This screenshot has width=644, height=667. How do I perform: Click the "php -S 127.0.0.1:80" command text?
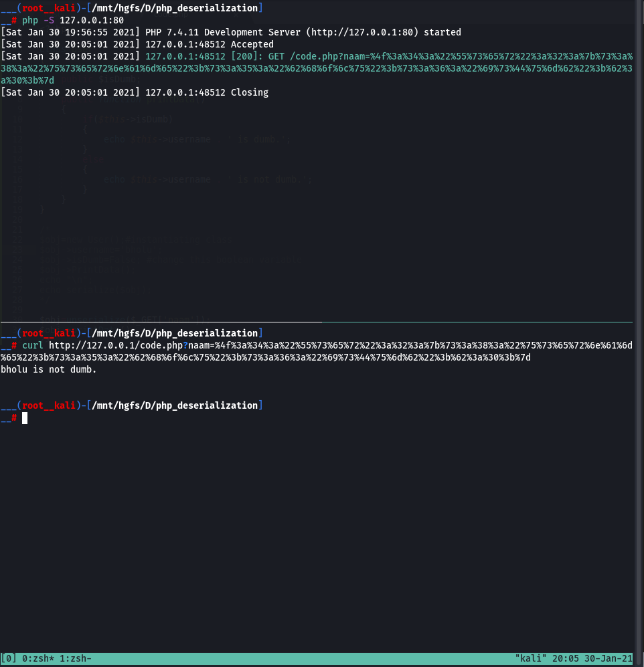[73, 20]
